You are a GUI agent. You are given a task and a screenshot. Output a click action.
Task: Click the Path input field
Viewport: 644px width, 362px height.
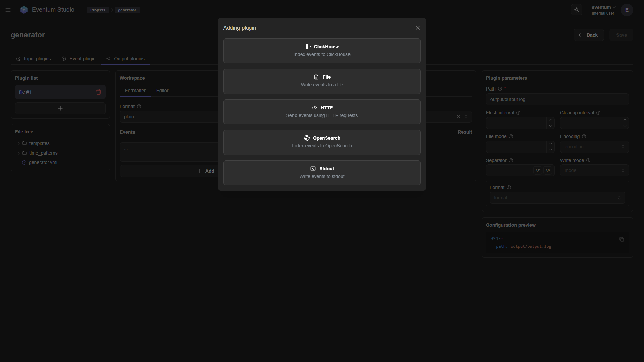coord(557,99)
